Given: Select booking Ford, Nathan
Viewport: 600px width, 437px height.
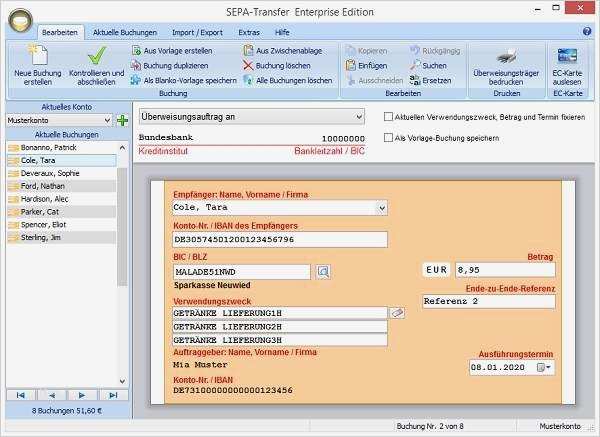Looking at the screenshot, I should tap(62, 186).
